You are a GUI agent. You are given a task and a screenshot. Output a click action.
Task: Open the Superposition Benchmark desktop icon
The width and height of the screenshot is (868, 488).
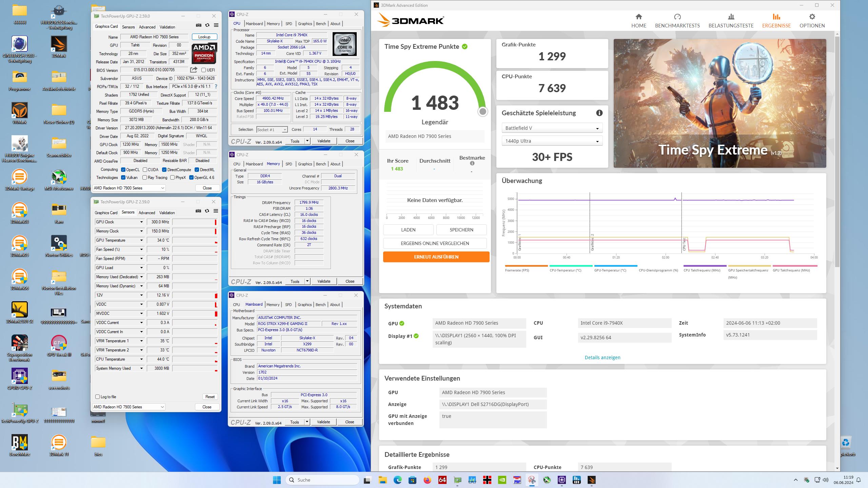[19, 348]
